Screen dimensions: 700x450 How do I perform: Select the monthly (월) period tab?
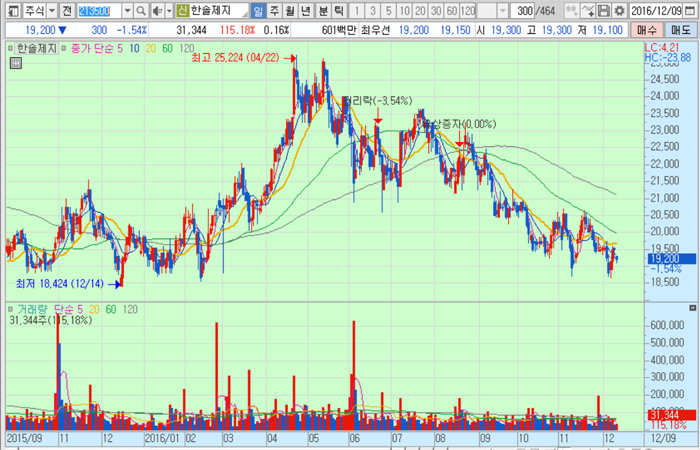click(290, 10)
